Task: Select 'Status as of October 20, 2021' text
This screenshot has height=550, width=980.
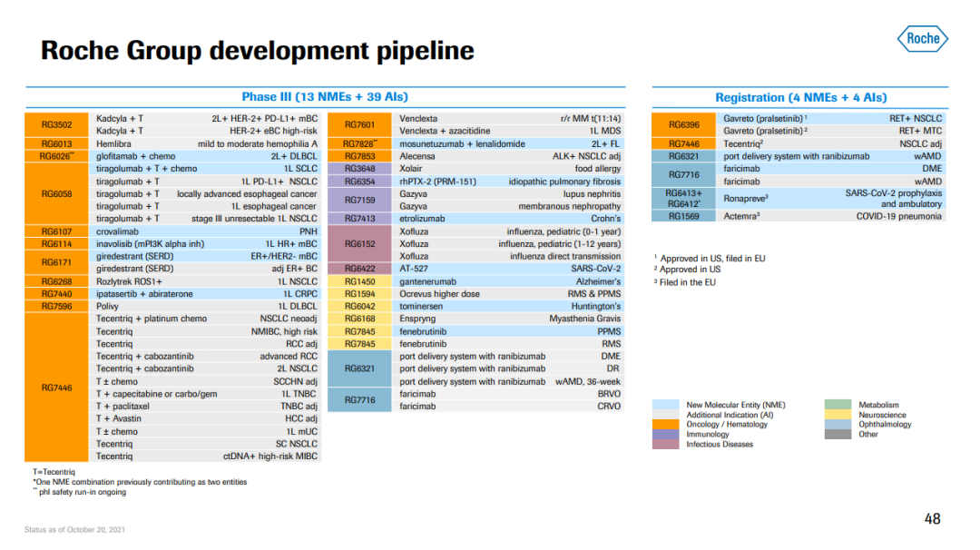Action: 74,529
